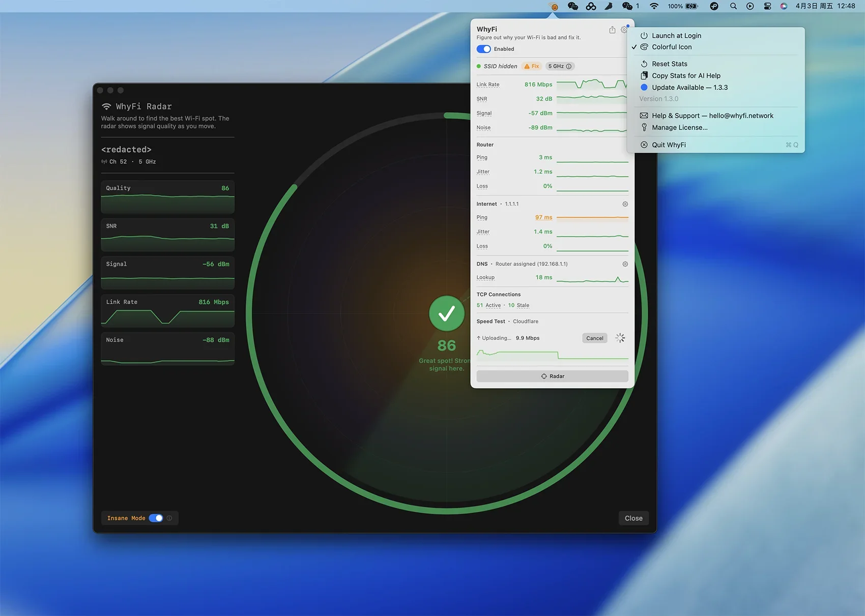Image resolution: width=865 pixels, height=616 pixels.
Task: Select Update Available 1.3.3
Action: click(x=689, y=87)
